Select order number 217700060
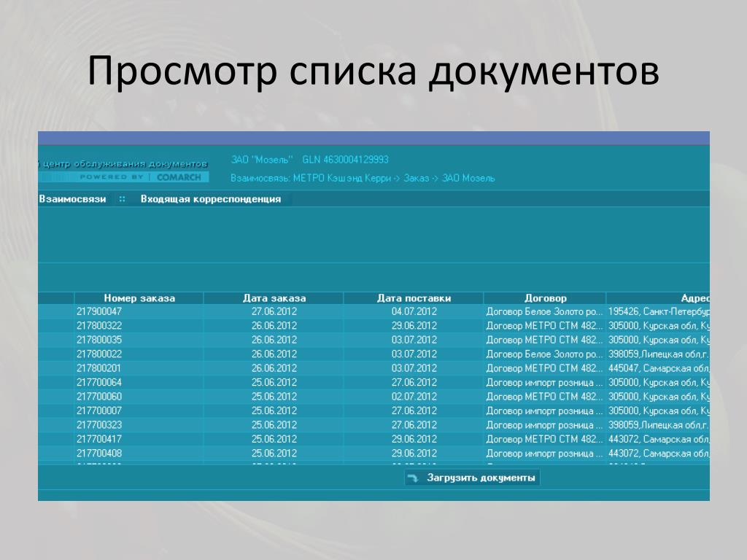 (99, 397)
